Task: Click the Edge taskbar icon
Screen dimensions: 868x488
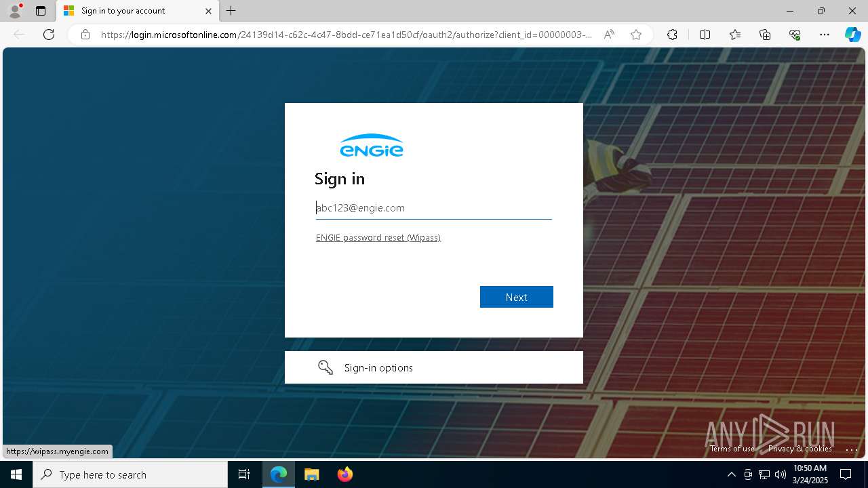Action: click(x=279, y=474)
